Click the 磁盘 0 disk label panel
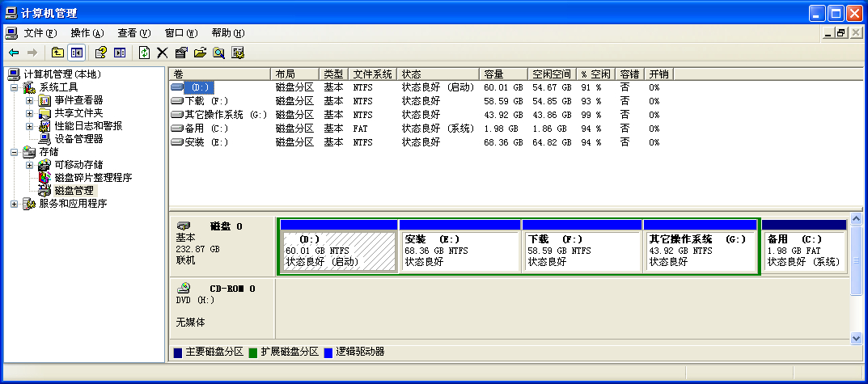The width and height of the screenshot is (868, 384). click(222, 247)
